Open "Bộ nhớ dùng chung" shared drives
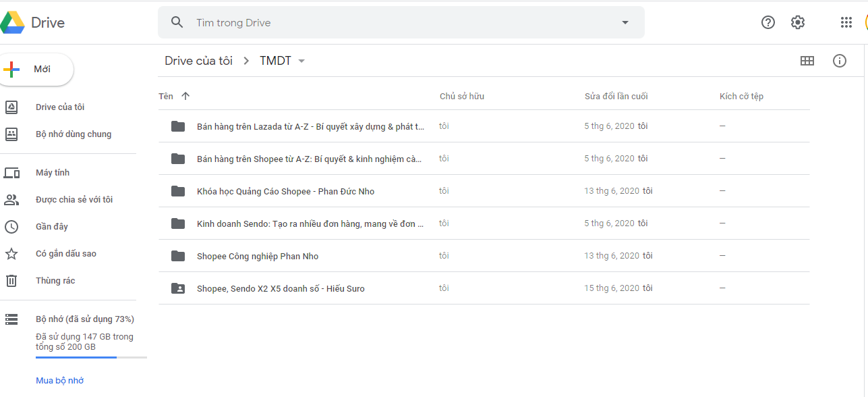 tap(74, 134)
